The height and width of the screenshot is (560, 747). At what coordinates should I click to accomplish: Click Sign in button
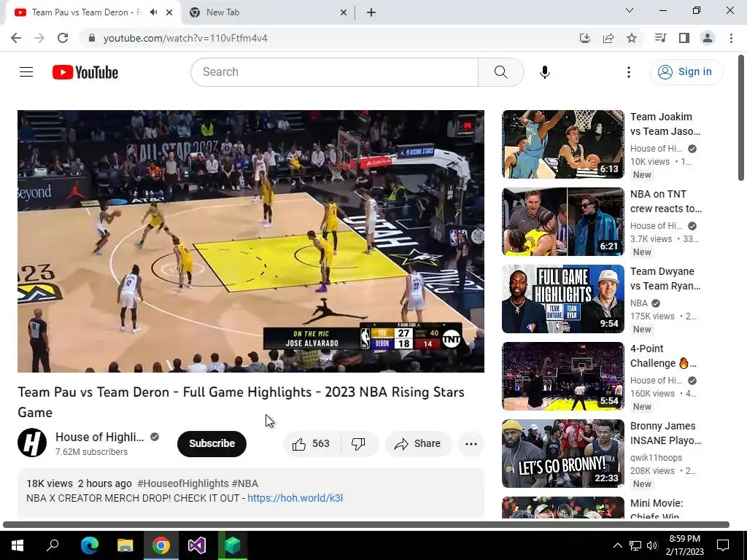(686, 72)
